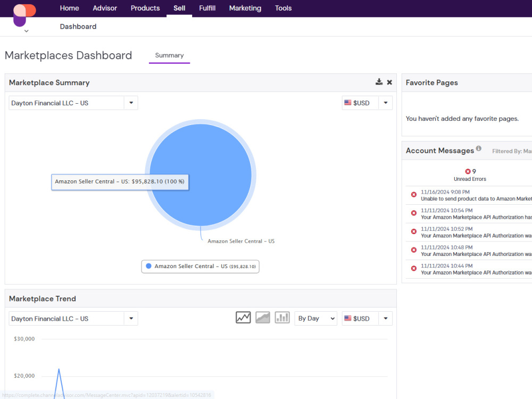Screen dimensions: 532x399
Task: Open the 11/11/2024 10:54 PM error message
Action: (476, 214)
